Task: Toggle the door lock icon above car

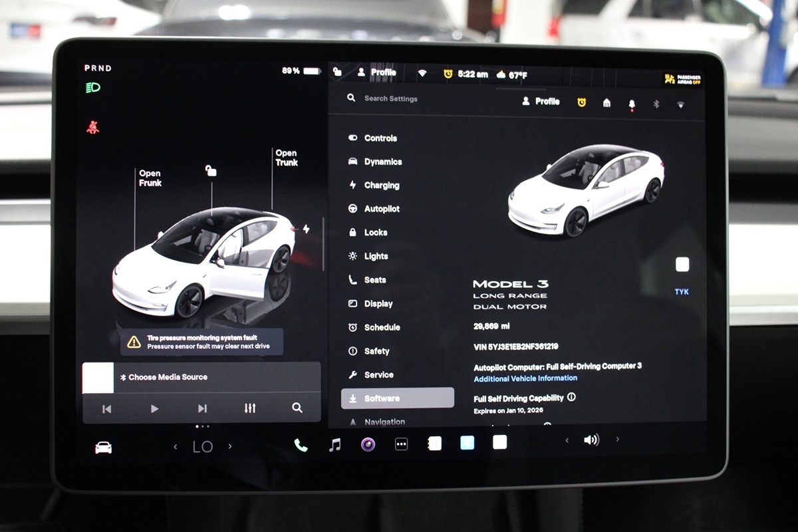Action: click(x=211, y=171)
